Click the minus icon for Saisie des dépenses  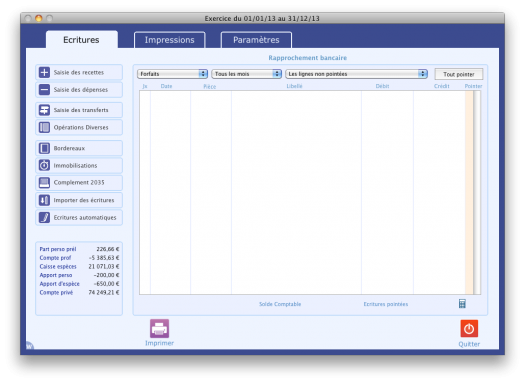44,90
